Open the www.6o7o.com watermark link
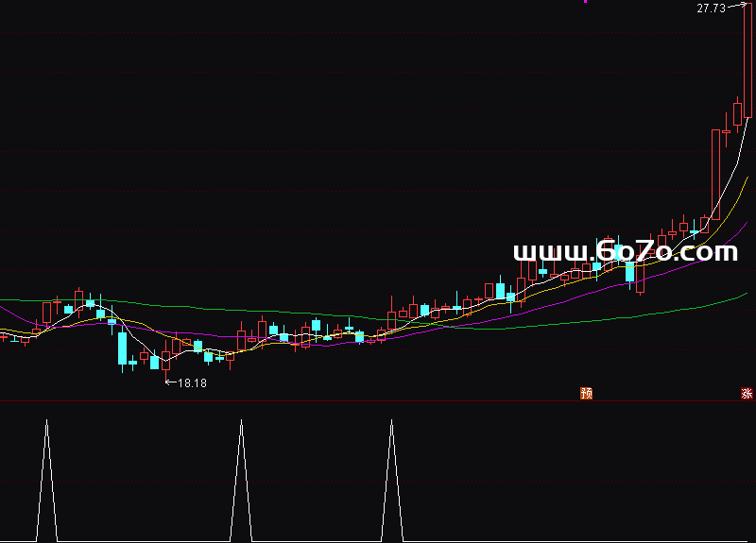The height and width of the screenshot is (543, 756). [x=625, y=252]
